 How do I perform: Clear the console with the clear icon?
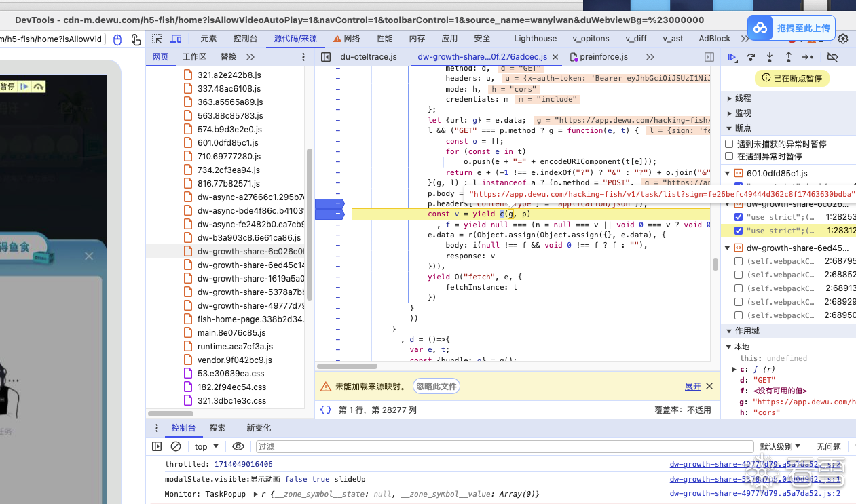pyautogui.click(x=176, y=446)
